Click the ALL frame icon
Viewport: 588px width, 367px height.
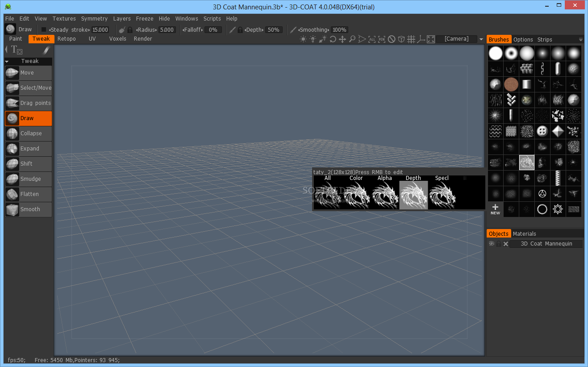click(372, 39)
